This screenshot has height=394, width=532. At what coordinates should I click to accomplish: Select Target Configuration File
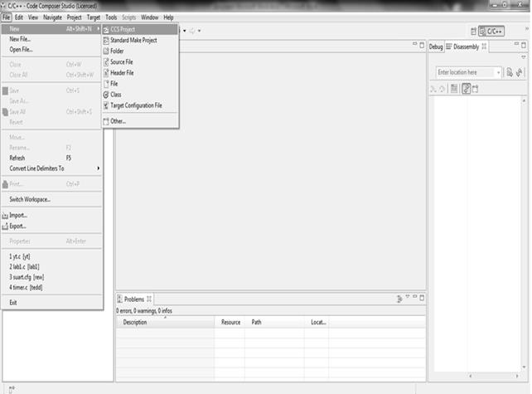[x=140, y=105]
